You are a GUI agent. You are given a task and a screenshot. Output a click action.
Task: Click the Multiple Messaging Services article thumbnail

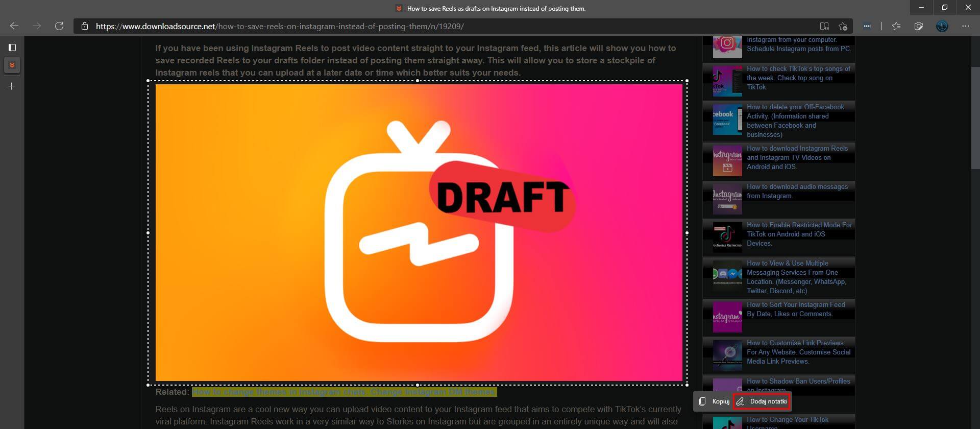pos(727,276)
